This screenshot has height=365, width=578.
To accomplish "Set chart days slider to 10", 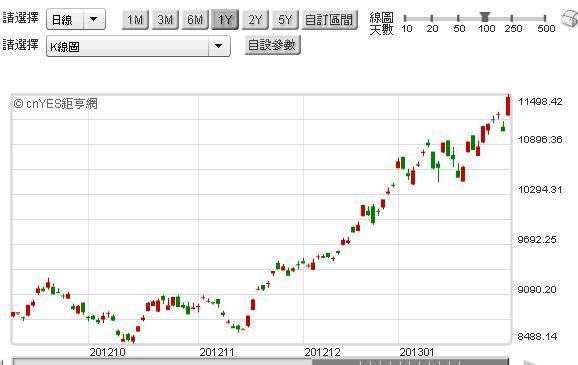I will coord(405,18).
